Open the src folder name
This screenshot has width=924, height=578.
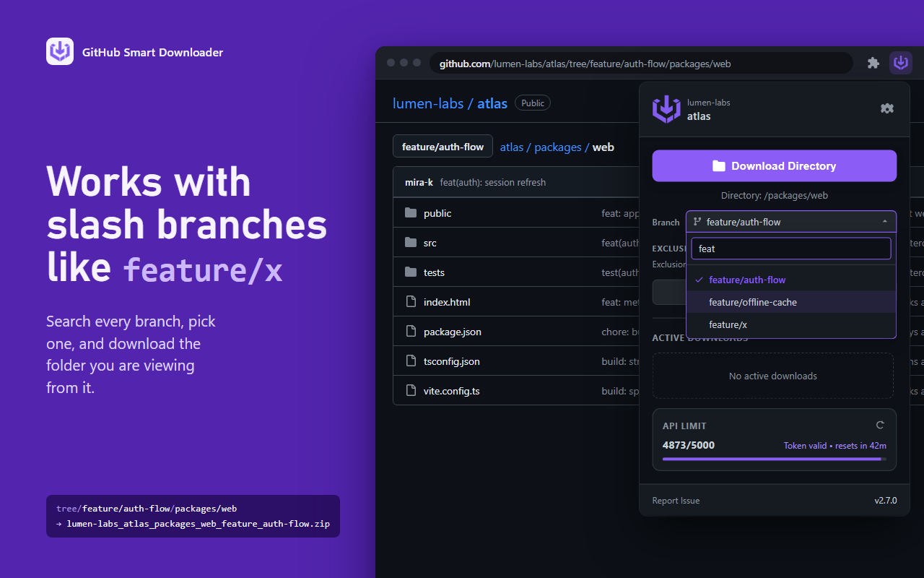430,243
